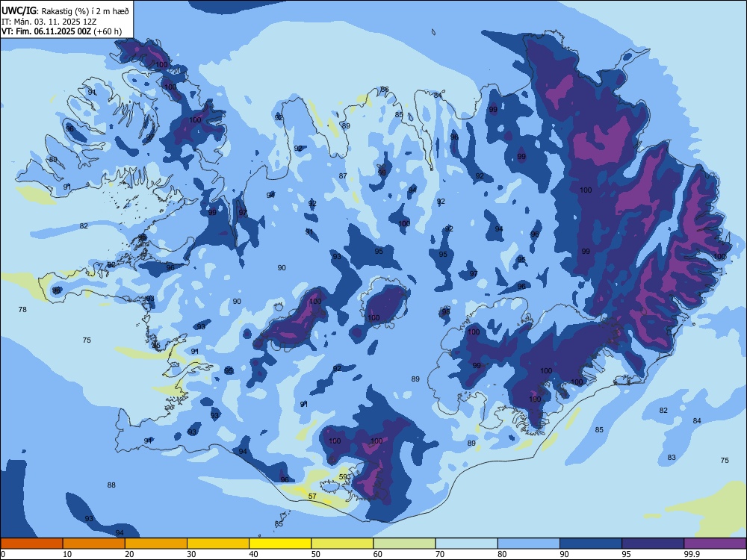Select the light blue 80–90 legend swatch
The image size is (747, 560).
tap(529, 544)
